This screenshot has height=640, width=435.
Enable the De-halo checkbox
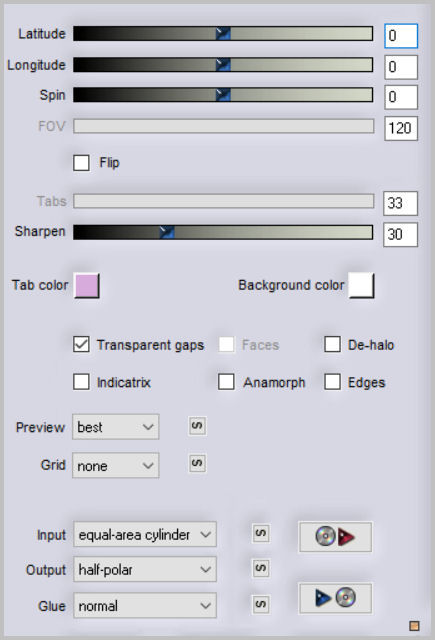pyautogui.click(x=333, y=344)
